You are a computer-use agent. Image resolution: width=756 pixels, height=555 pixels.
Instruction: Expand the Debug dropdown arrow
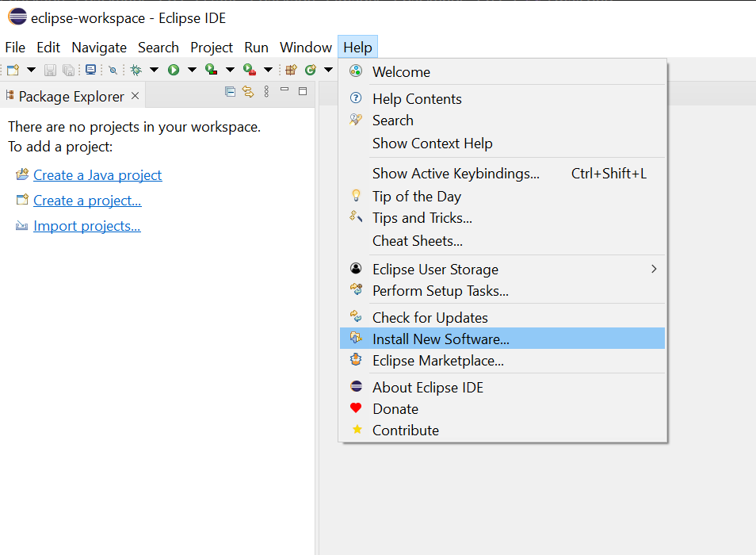(x=154, y=70)
